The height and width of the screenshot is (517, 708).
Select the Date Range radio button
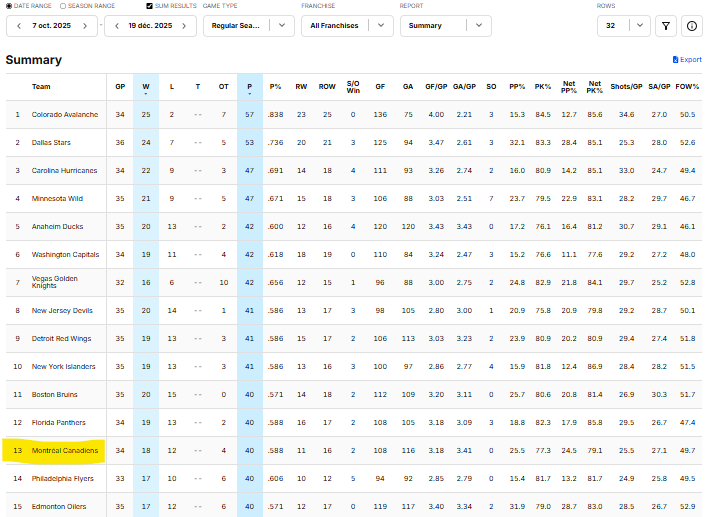[x=8, y=6]
